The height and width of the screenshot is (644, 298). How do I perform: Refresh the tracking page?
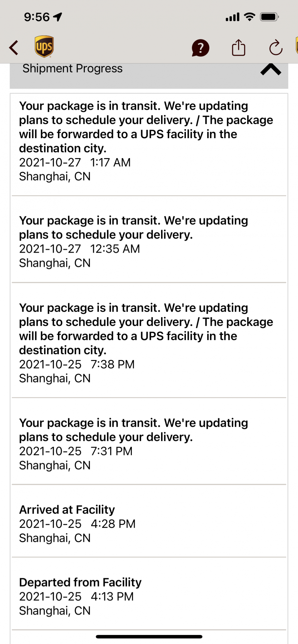(276, 48)
